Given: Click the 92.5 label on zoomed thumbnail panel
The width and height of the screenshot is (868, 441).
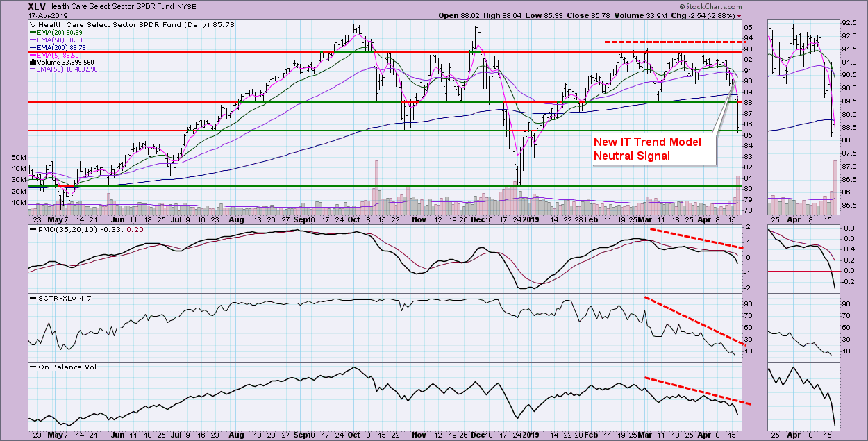Looking at the screenshot, I should click(x=849, y=22).
